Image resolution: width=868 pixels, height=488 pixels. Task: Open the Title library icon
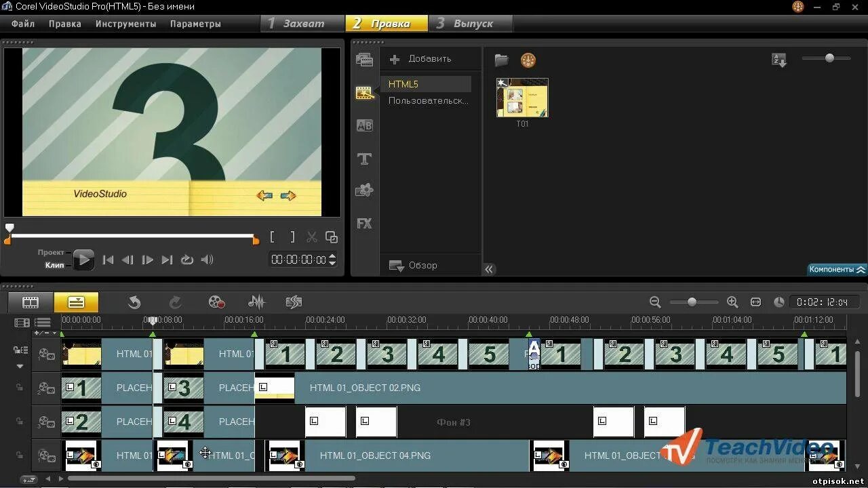coord(364,159)
